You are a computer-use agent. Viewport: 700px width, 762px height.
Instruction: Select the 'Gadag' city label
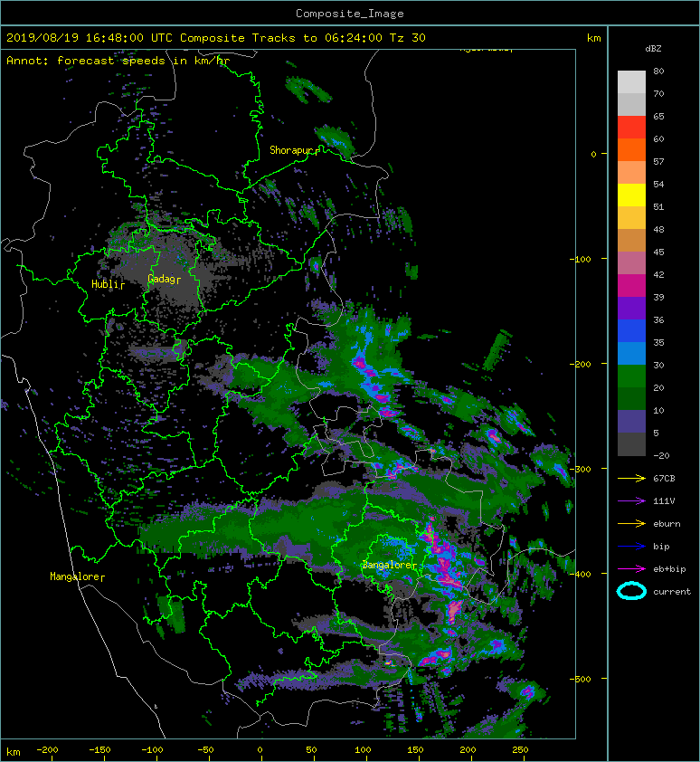tap(161, 279)
